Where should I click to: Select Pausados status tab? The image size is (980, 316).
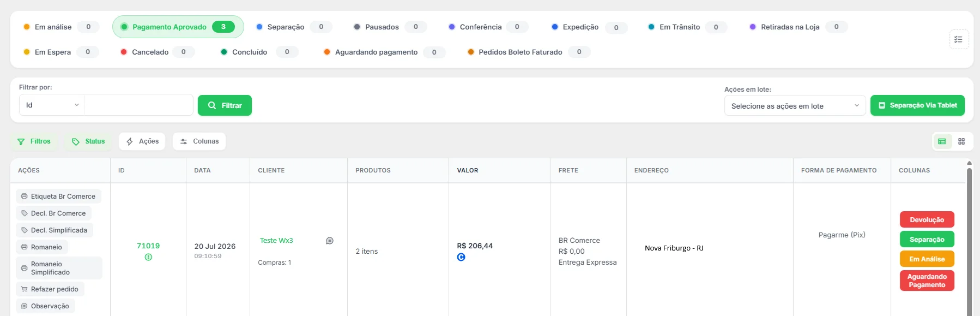[390, 27]
